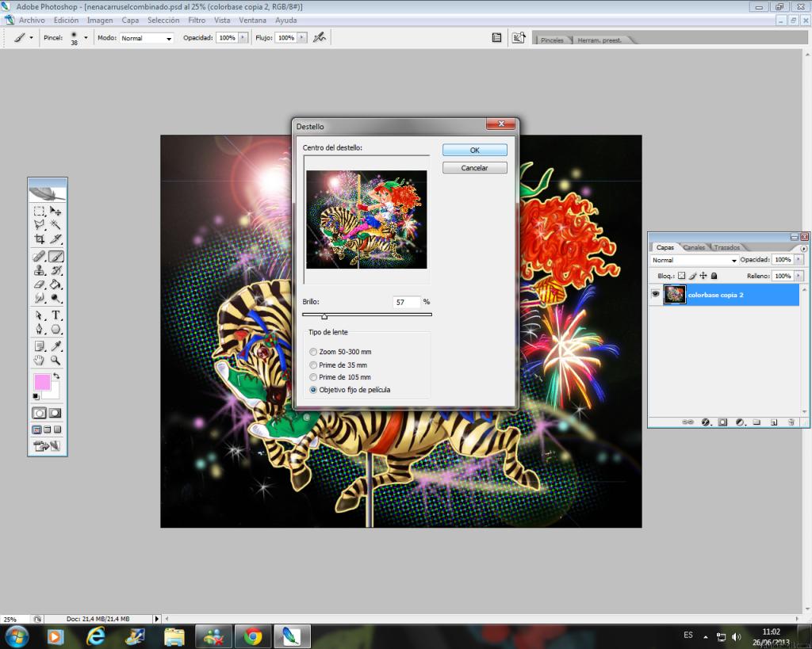
Task: Delete layer using the trash icon
Action: [791, 422]
